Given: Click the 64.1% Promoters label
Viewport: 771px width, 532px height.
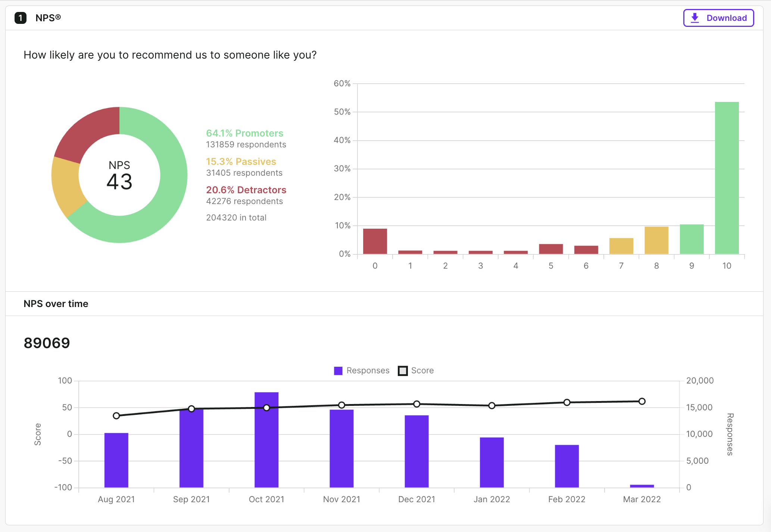Looking at the screenshot, I should tap(244, 133).
